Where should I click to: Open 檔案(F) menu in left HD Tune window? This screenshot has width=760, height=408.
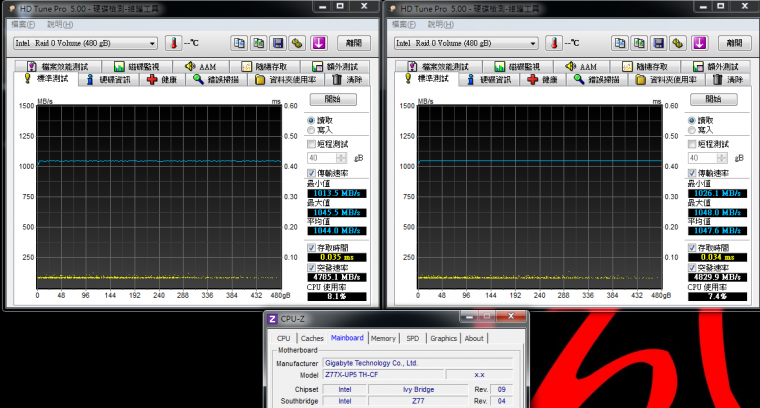(19, 23)
